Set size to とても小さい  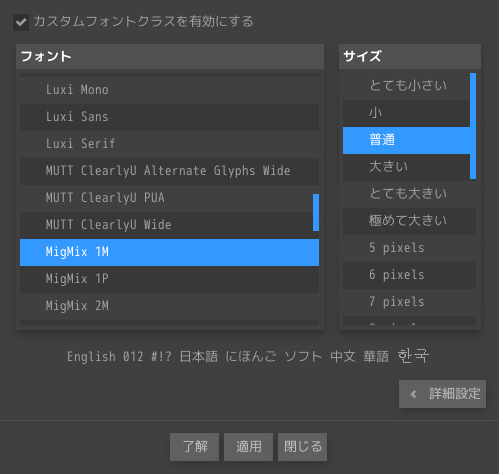[406, 86]
